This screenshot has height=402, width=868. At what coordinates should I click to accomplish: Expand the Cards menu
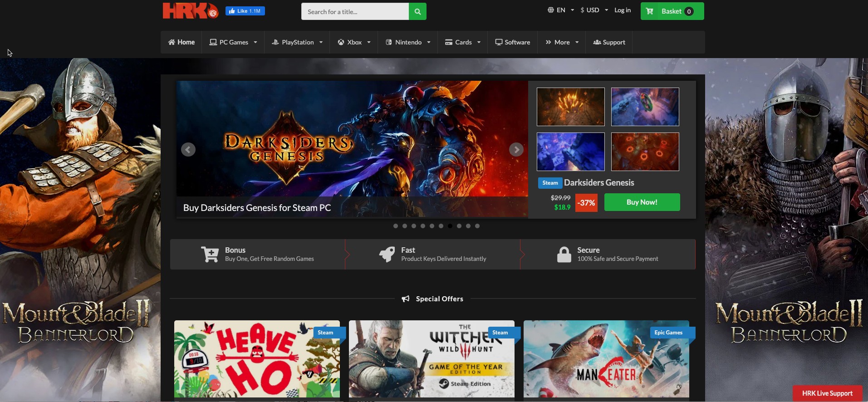[463, 42]
